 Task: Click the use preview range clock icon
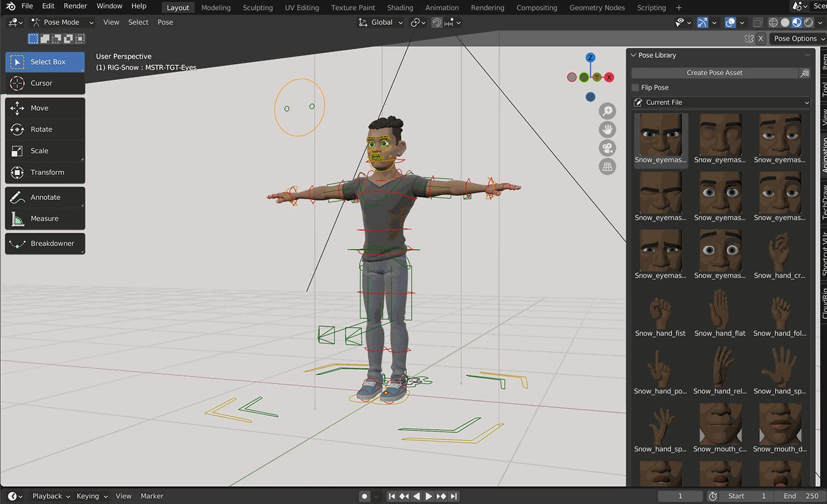click(x=713, y=496)
